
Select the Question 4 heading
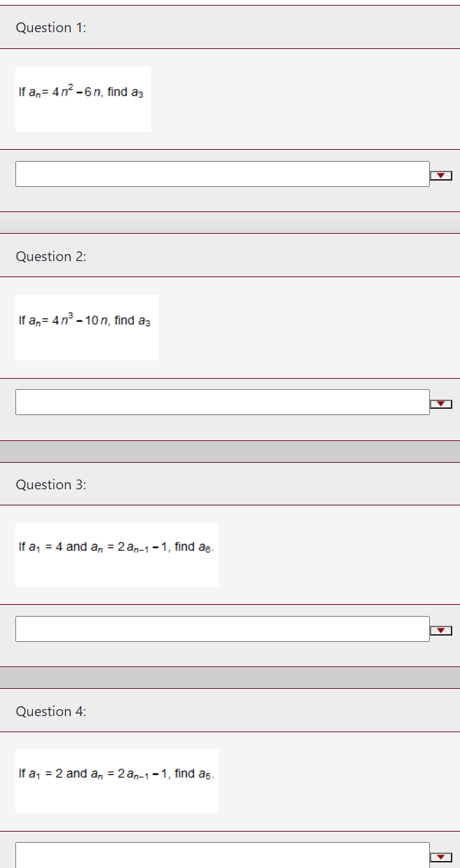(x=52, y=711)
